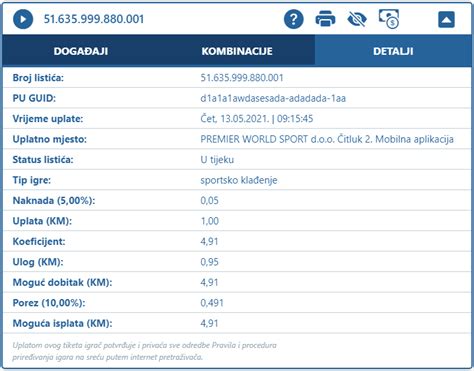
Task: Click the Tip igre: label
Action: 32,180
